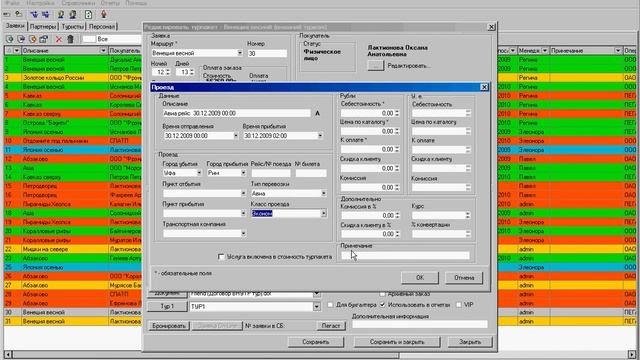
Task: Switch to the Туристы tab
Action: click(73, 27)
